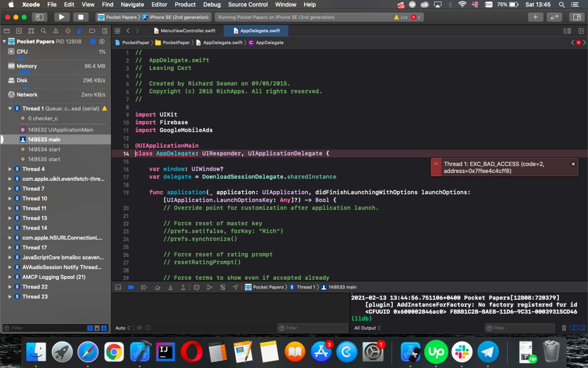Viewport: 588px width, 368px height.
Task: Go back in editor history
Action: [x=128, y=31]
